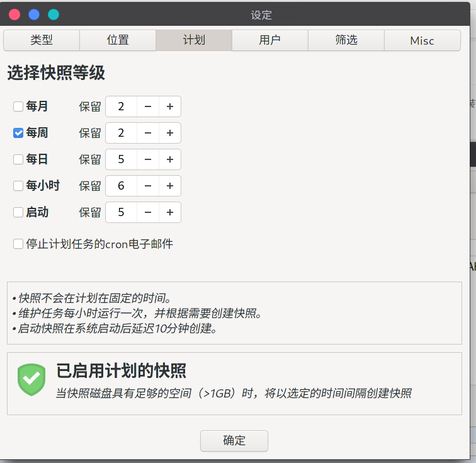Click the note 维护任务每小时运行一次
Screen dimensions: 476x463
[x=138, y=313]
